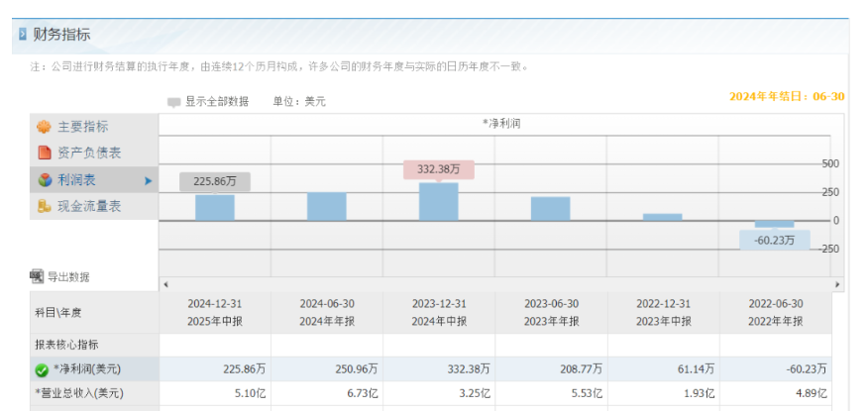Click the -60.23万 chart tooltip label
Image resolution: width=868 pixels, height=411 pixels.
tap(775, 240)
